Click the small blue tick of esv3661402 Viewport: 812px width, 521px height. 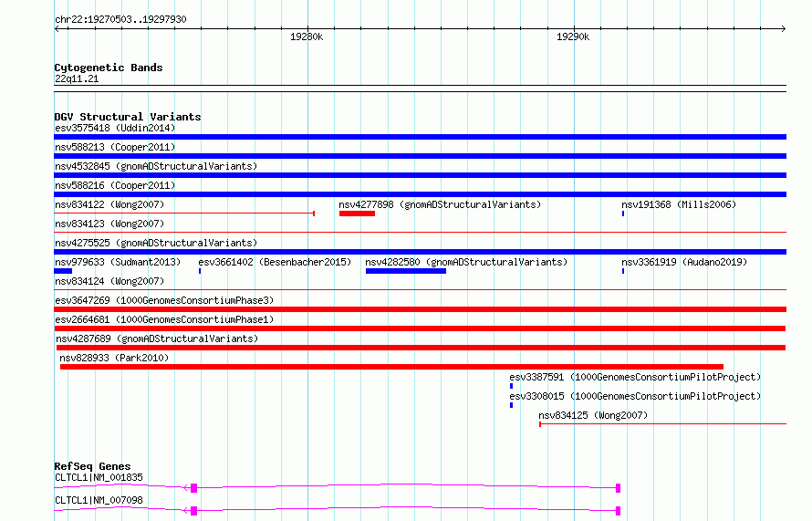pyautogui.click(x=200, y=271)
